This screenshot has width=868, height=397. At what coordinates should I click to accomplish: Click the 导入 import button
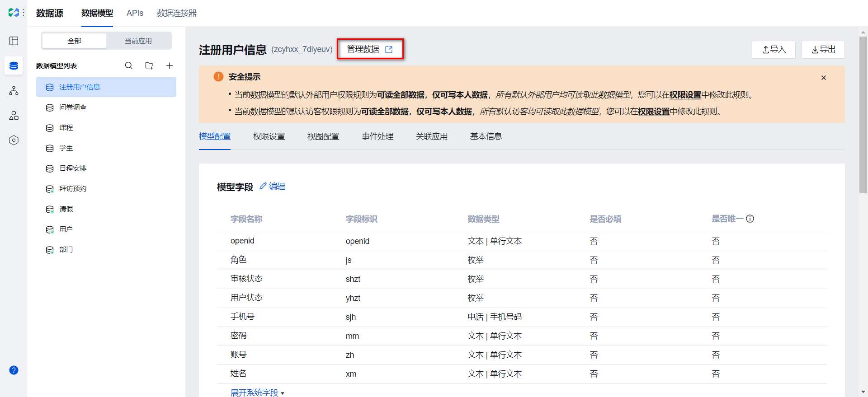[x=774, y=50]
